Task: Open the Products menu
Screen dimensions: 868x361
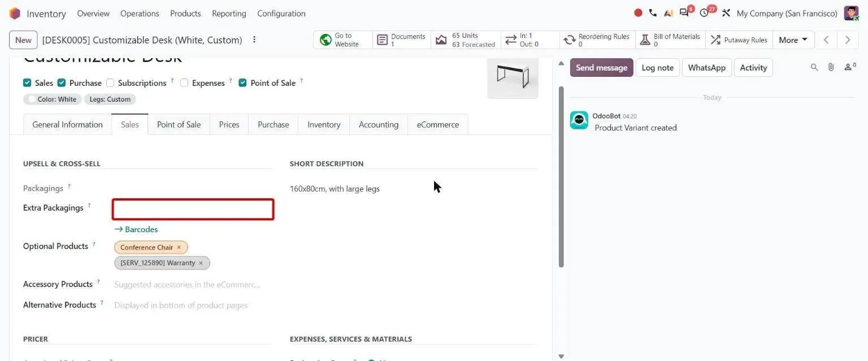Action: point(185,13)
